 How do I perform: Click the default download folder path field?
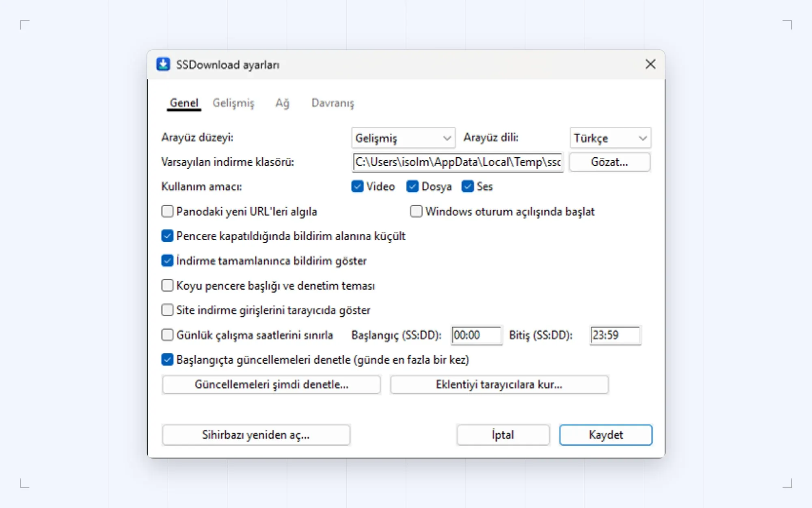458,162
